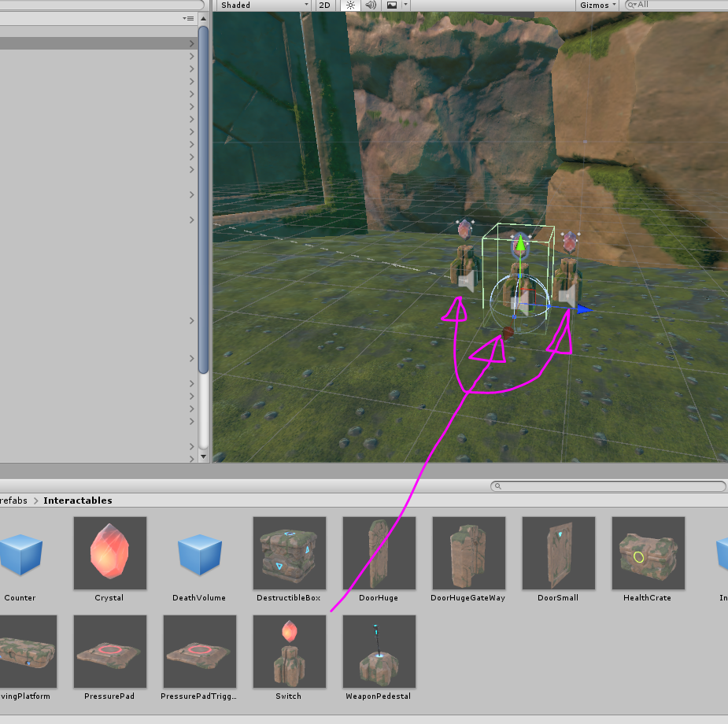Click the project search magnifier icon
This screenshot has height=724, width=728.
[497, 486]
